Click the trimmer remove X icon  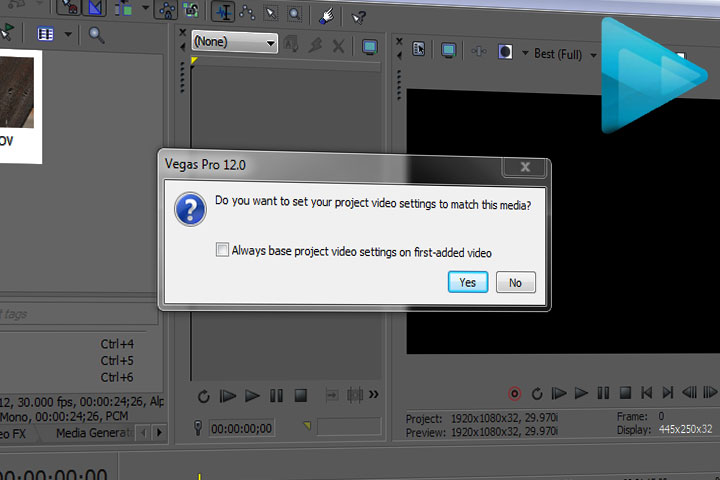338,46
